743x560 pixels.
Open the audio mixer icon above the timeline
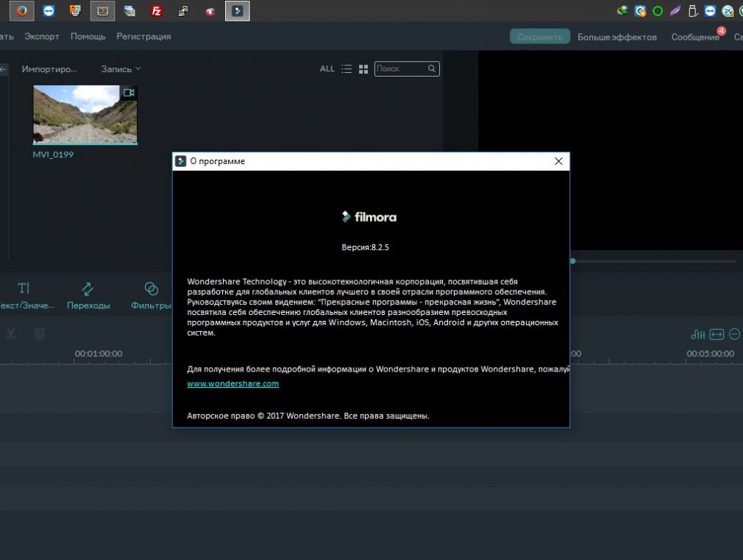[x=698, y=334]
